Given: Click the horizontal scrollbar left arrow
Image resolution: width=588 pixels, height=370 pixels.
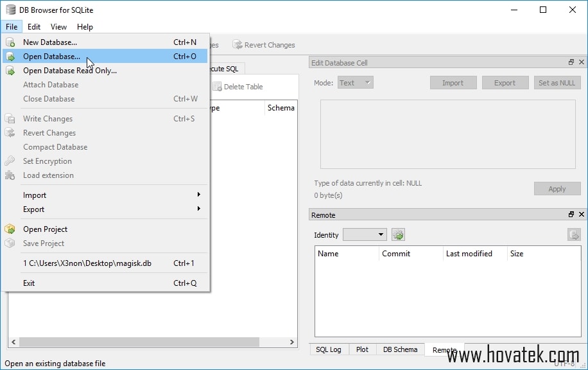Looking at the screenshot, I should (x=13, y=342).
